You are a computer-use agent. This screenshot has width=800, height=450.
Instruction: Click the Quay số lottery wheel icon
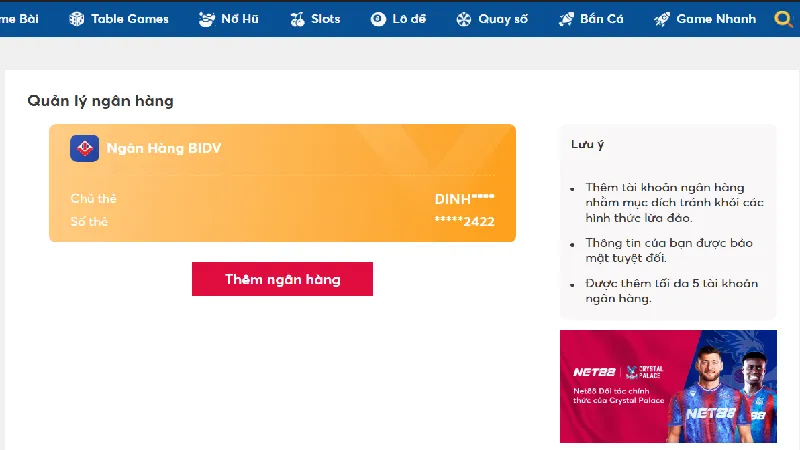click(x=463, y=19)
